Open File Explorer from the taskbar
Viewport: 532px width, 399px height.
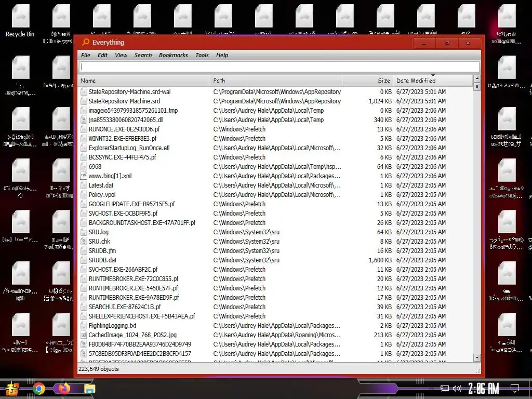(x=89, y=389)
